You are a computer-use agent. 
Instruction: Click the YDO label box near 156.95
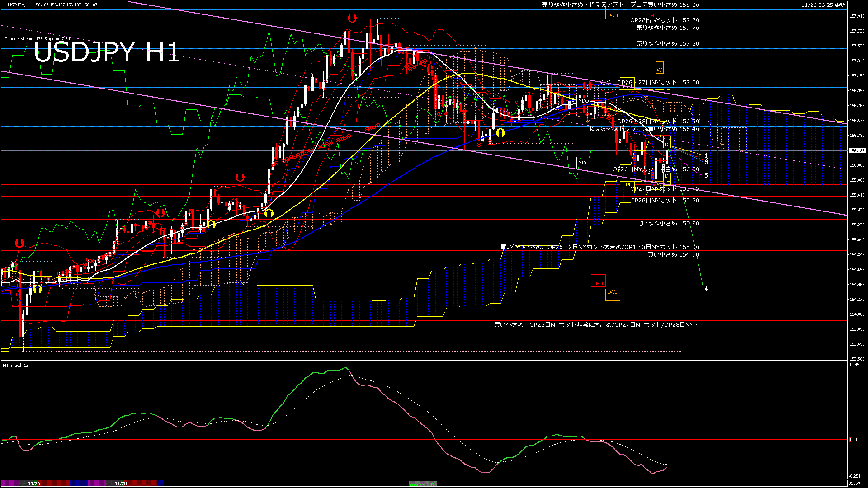(x=585, y=101)
